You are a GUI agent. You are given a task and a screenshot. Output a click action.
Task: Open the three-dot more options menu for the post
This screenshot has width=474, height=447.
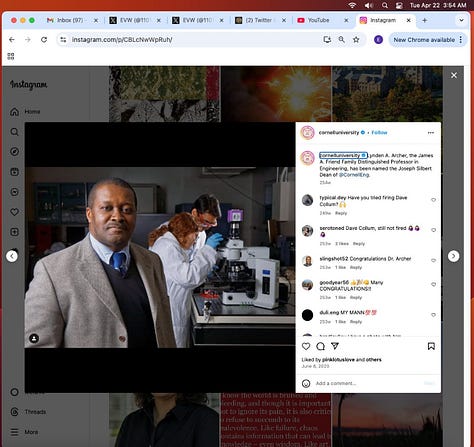(431, 133)
